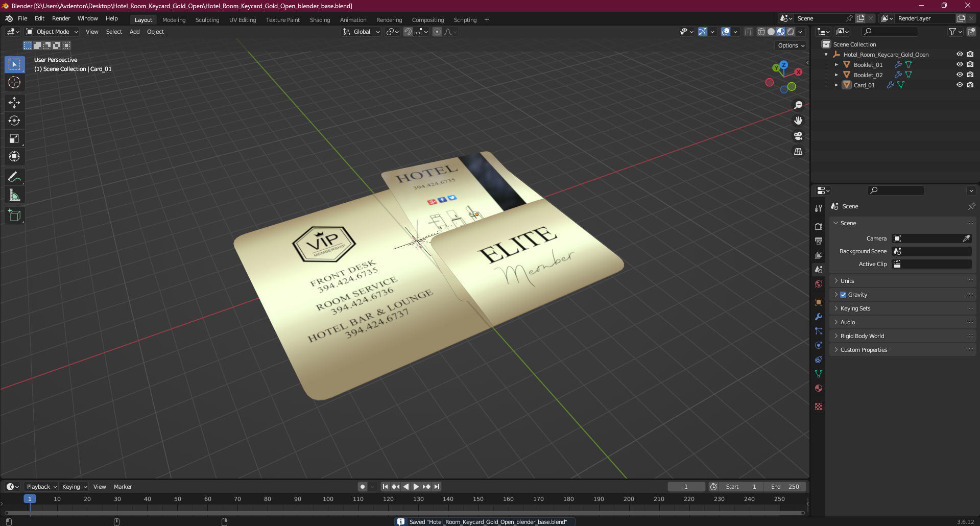Open the Render menu

click(x=61, y=18)
